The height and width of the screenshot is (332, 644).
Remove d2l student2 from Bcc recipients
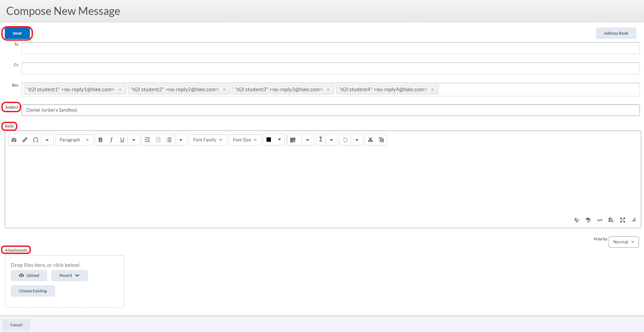coord(224,90)
